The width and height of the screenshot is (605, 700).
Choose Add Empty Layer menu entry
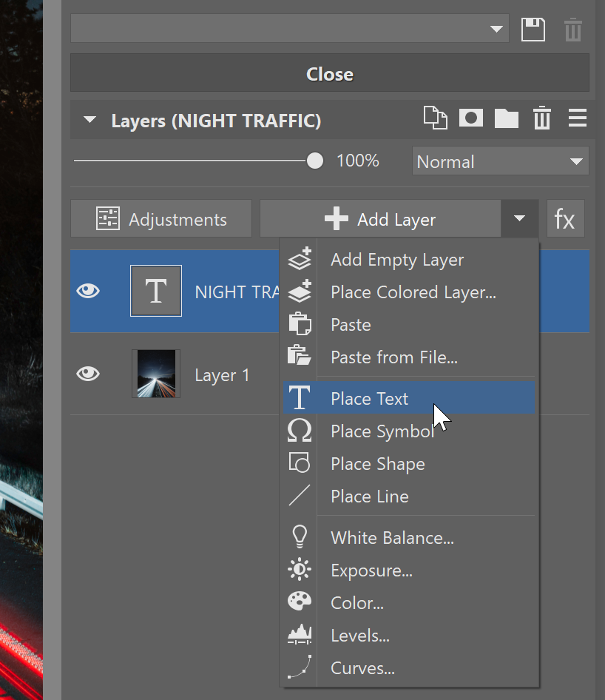coord(397,260)
